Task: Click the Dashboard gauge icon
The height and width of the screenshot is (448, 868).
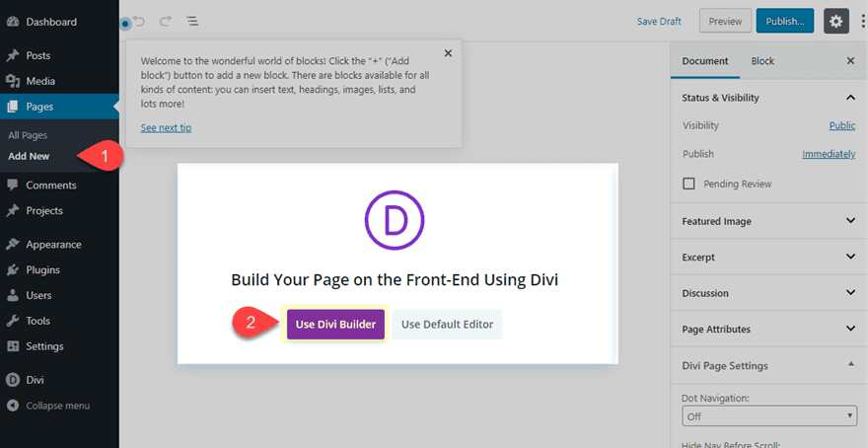Action: coord(13,22)
